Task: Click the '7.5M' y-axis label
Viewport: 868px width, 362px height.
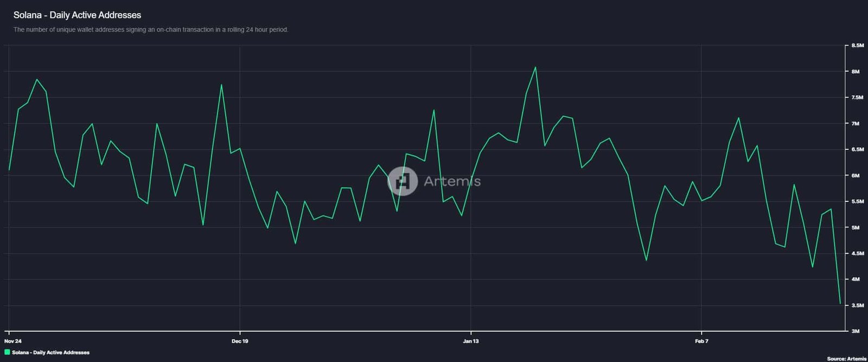Action: pos(857,98)
